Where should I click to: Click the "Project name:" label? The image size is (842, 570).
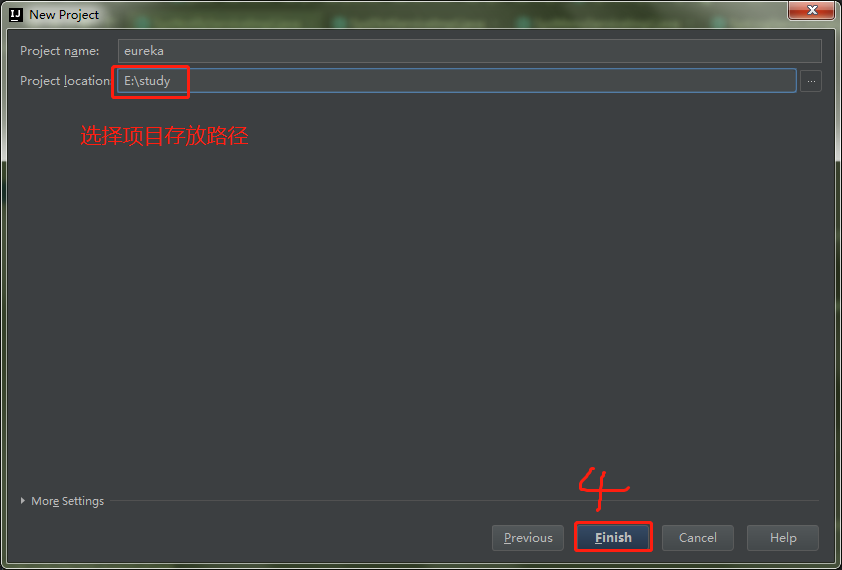pyautogui.click(x=60, y=51)
